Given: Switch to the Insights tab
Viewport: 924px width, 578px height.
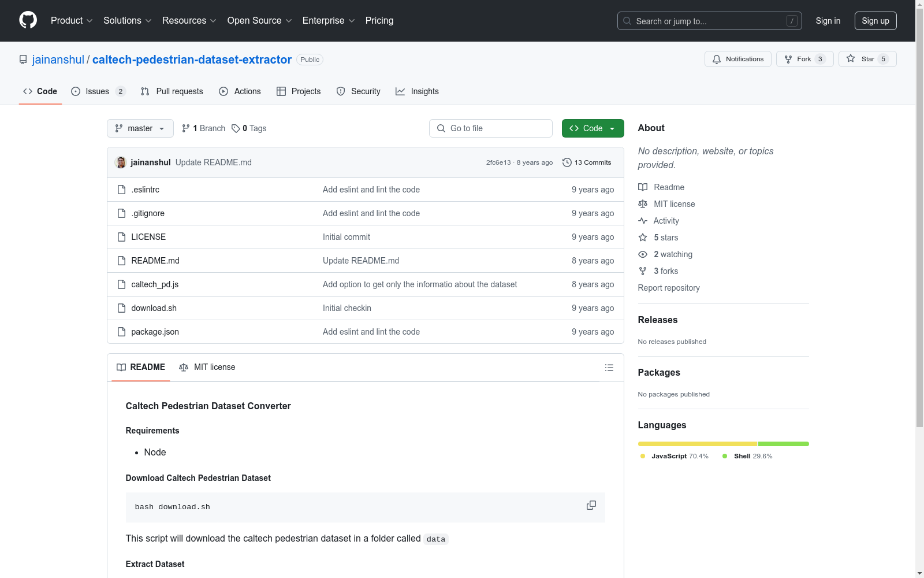Looking at the screenshot, I should (x=417, y=91).
